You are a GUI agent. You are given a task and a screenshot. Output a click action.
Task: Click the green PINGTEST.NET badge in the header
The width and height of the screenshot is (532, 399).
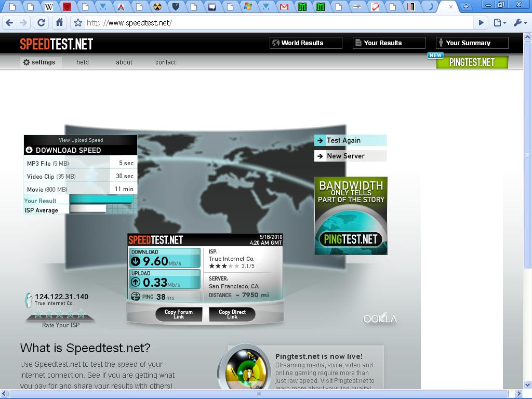click(472, 62)
